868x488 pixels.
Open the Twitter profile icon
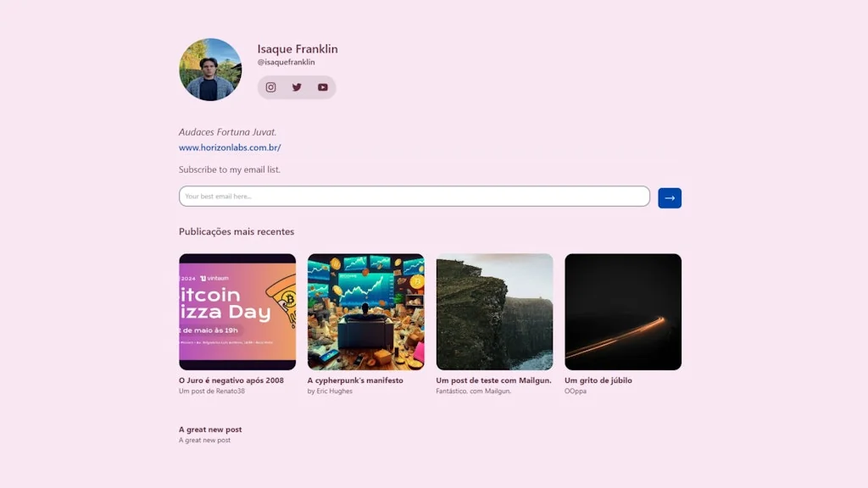coord(297,87)
